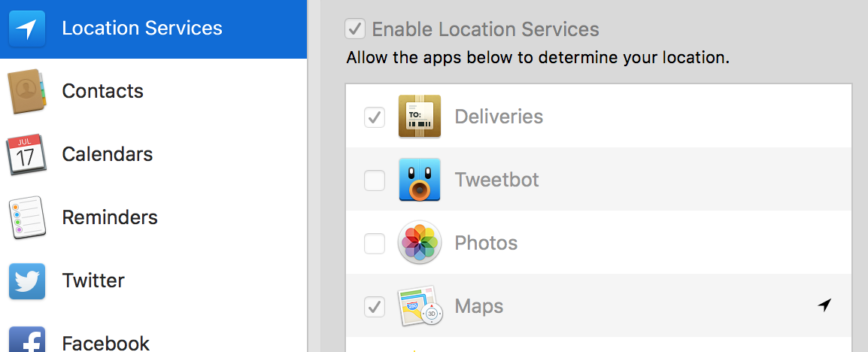Check the Photos location checkbox

(375, 243)
